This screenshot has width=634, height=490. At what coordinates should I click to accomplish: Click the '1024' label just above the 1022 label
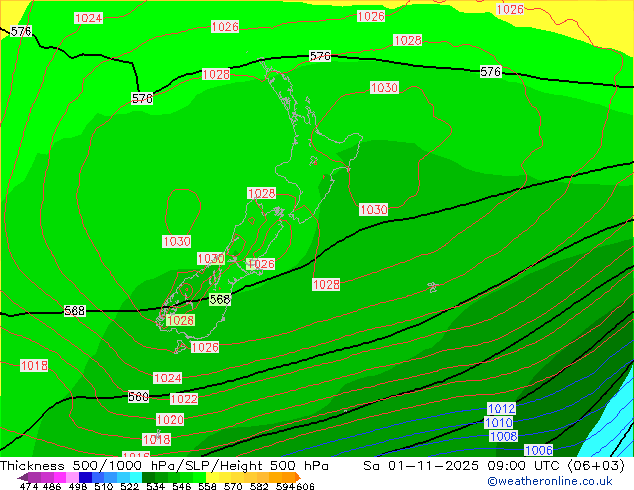tap(167, 378)
